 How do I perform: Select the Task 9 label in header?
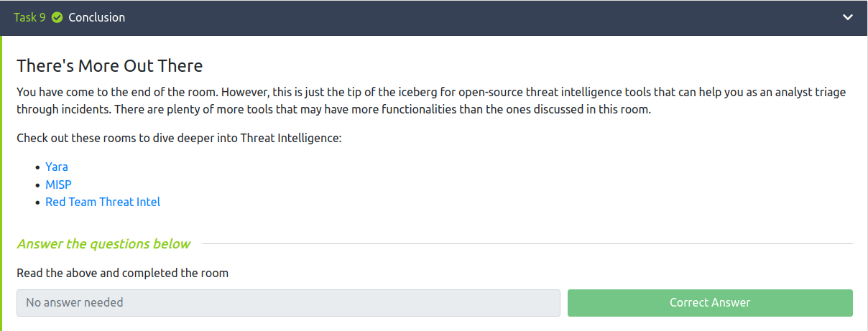pyautogui.click(x=29, y=17)
